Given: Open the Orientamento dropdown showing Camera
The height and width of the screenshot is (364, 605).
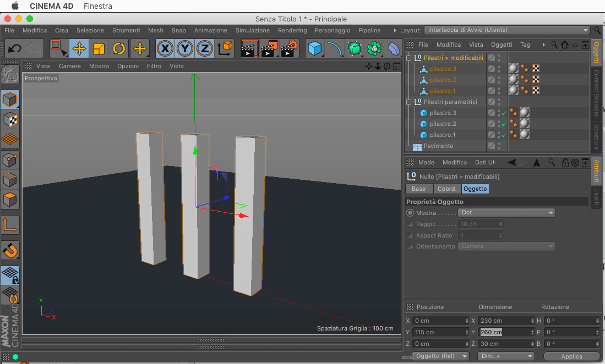Looking at the screenshot, I should point(506,246).
